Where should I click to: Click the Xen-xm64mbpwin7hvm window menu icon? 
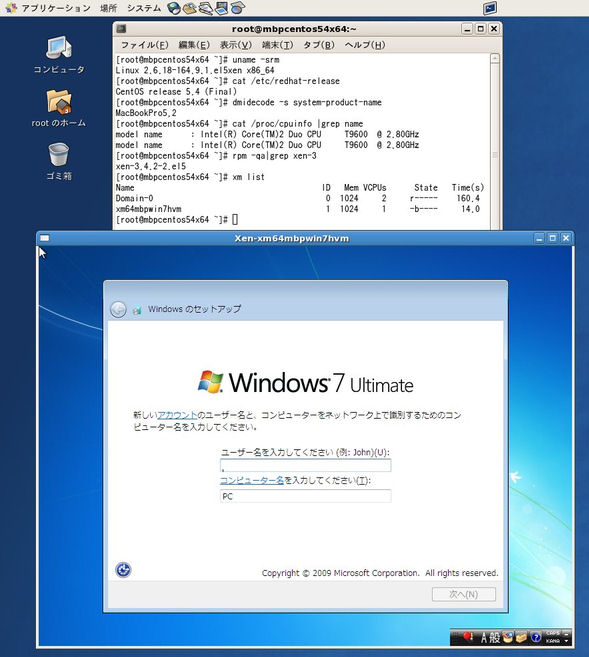(44, 238)
